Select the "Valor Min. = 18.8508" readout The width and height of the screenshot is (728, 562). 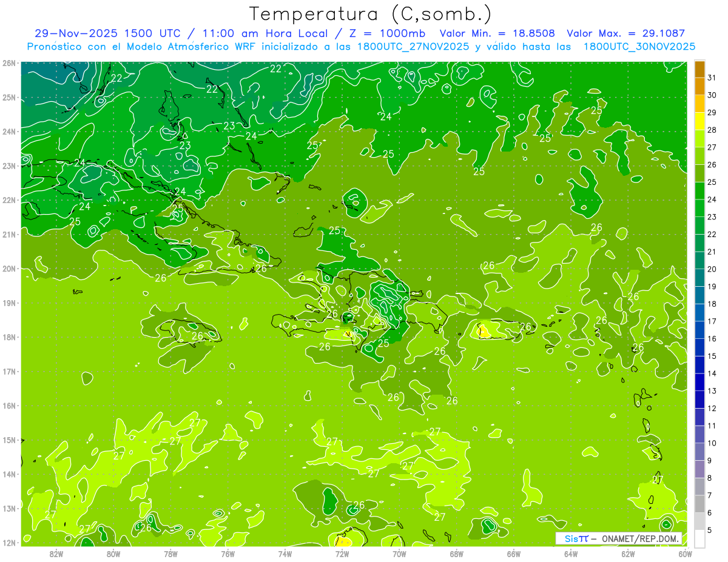[x=499, y=33]
